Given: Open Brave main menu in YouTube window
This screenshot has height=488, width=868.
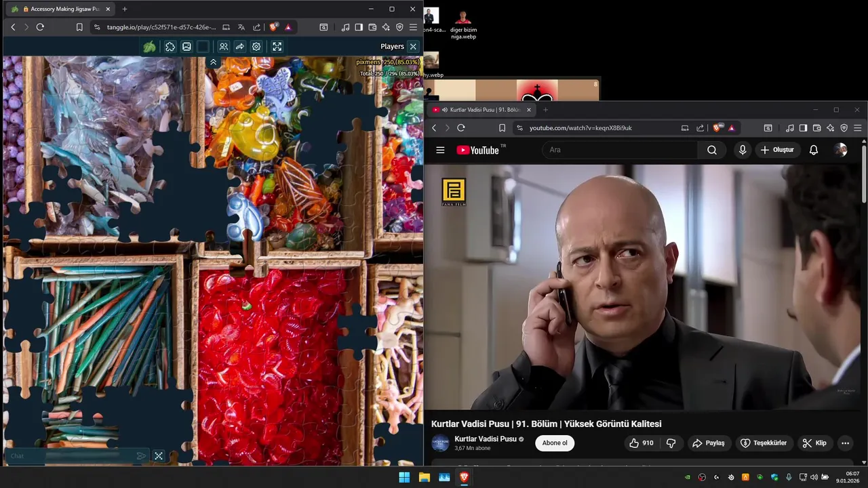Looking at the screenshot, I should click(x=857, y=127).
